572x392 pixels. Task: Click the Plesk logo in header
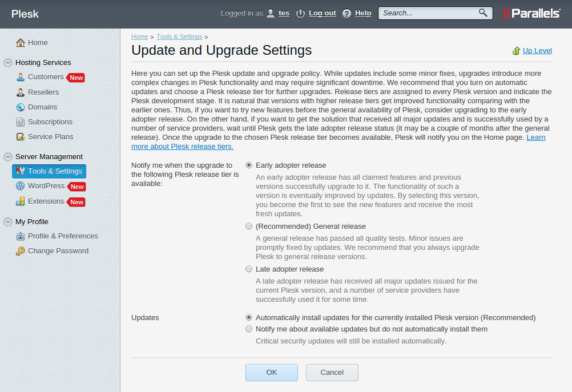pos(25,14)
